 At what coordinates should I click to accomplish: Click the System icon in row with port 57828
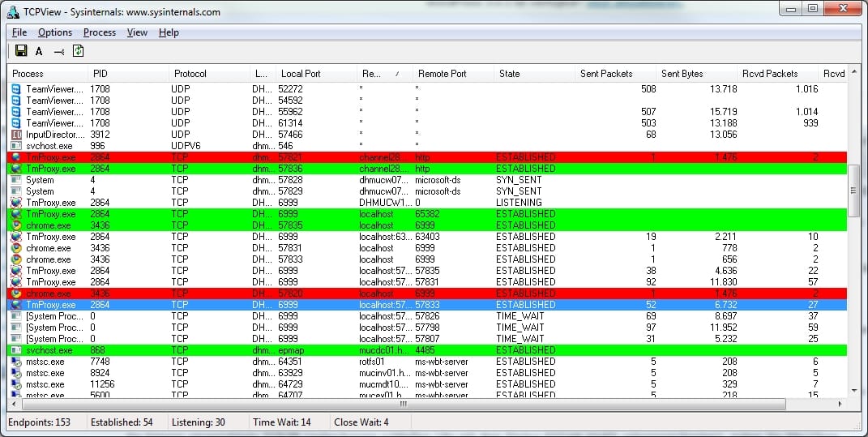tap(16, 180)
